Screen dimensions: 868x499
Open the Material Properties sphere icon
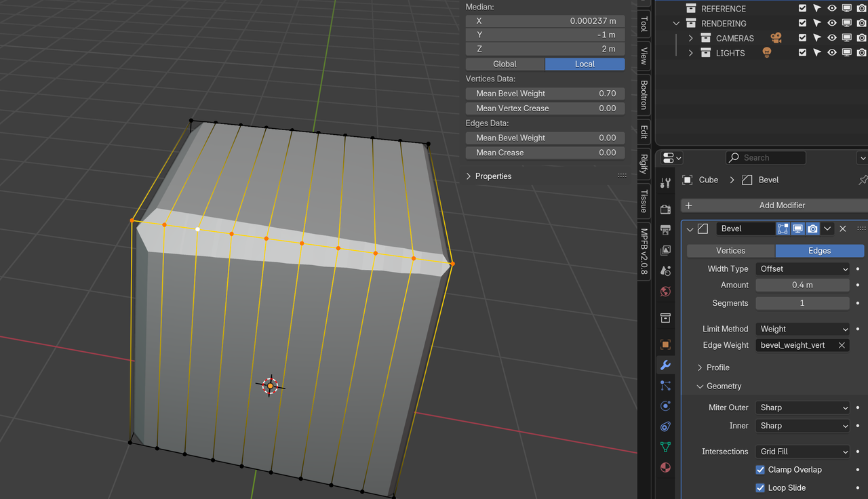665,467
